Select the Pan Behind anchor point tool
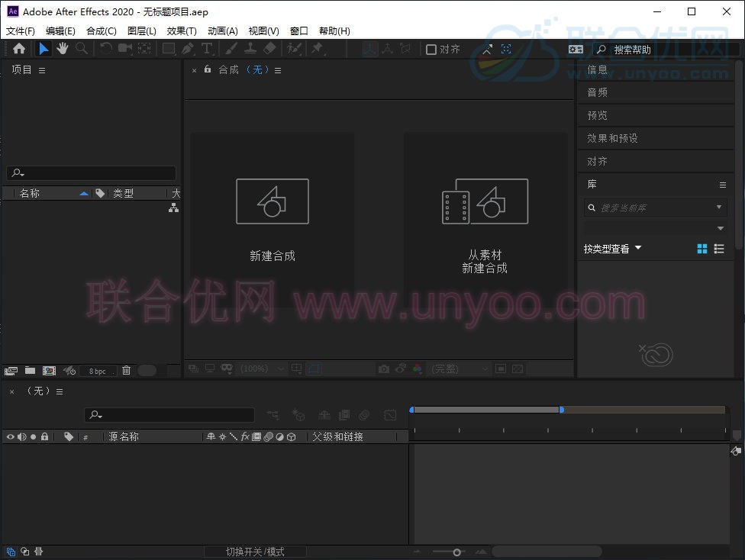Image resolution: width=745 pixels, height=560 pixels. click(144, 49)
